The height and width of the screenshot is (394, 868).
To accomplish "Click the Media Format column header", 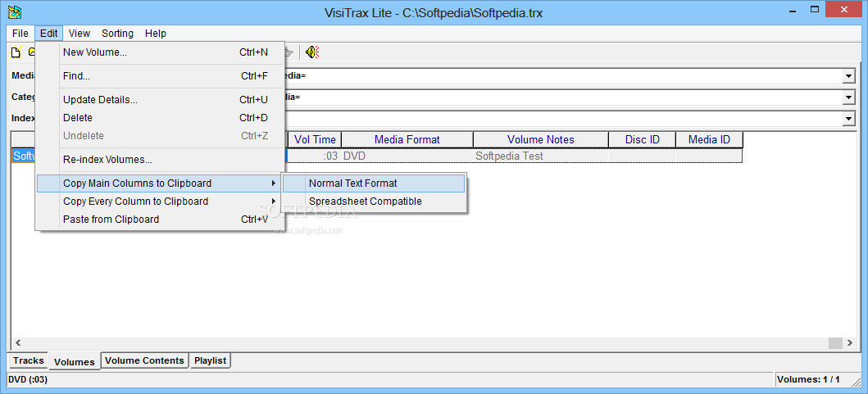I will tap(407, 140).
